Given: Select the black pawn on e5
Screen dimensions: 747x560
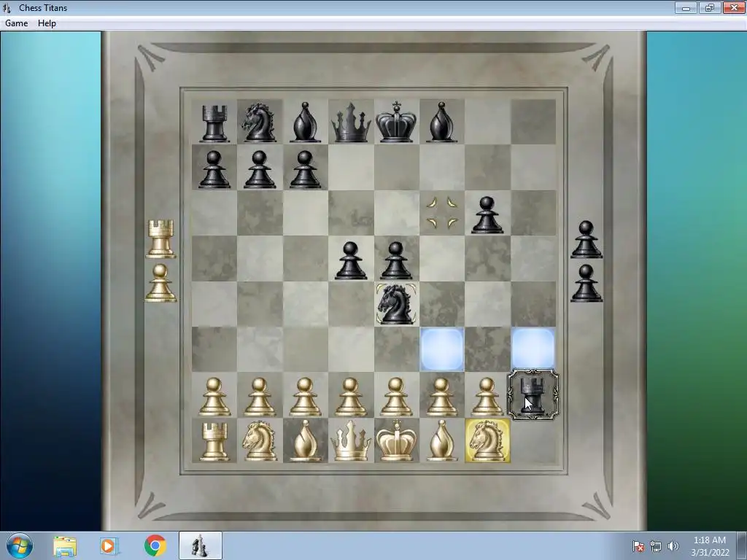Looking at the screenshot, I should tap(396, 260).
